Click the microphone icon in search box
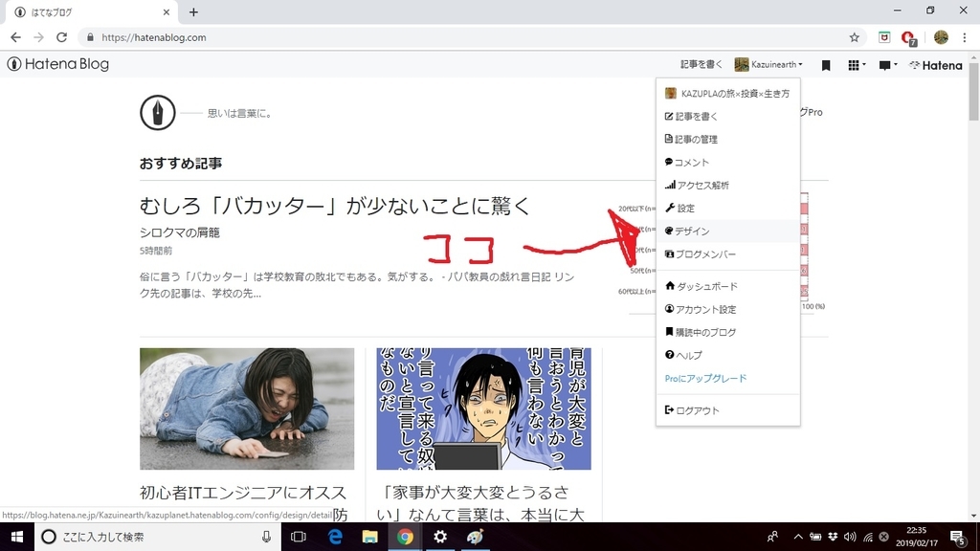980x551 pixels. point(266,537)
